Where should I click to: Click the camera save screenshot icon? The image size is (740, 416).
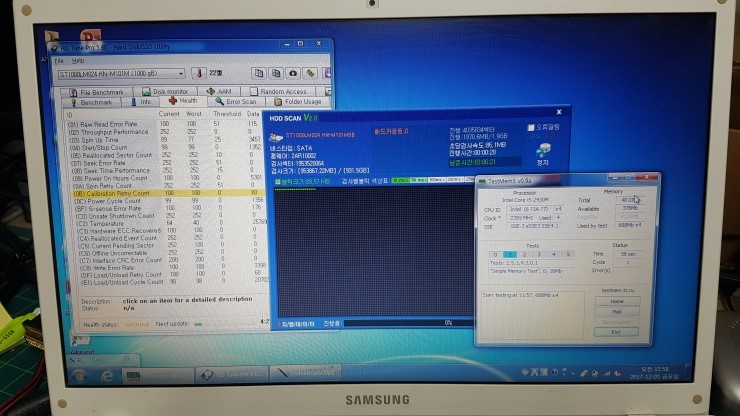[x=293, y=73]
